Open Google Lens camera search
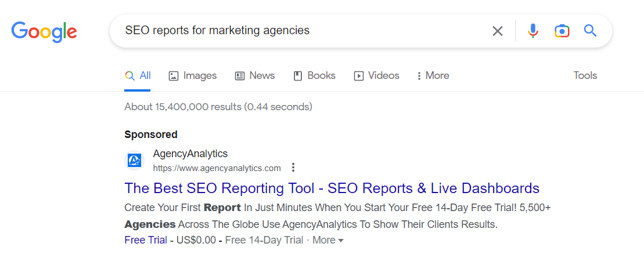 [562, 31]
